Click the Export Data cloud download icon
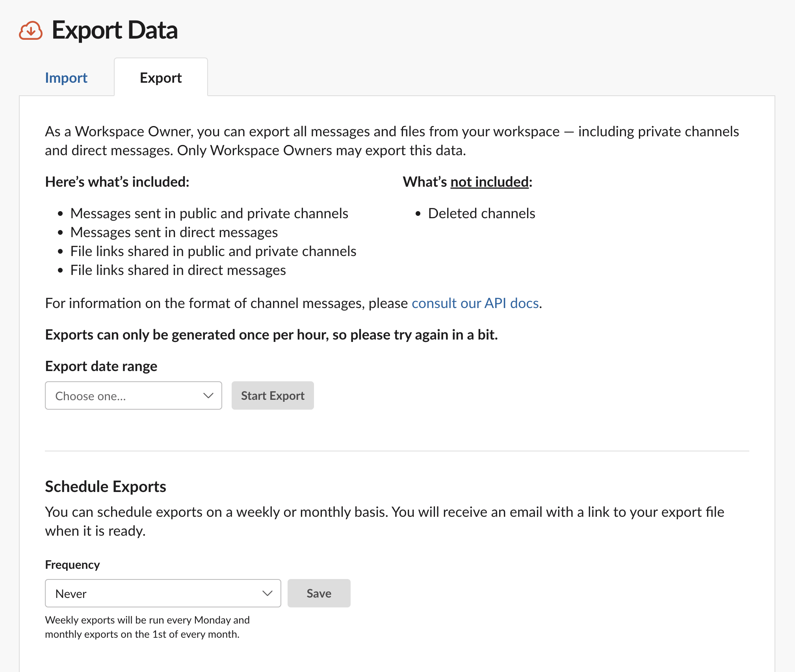The image size is (795, 672). tap(31, 30)
